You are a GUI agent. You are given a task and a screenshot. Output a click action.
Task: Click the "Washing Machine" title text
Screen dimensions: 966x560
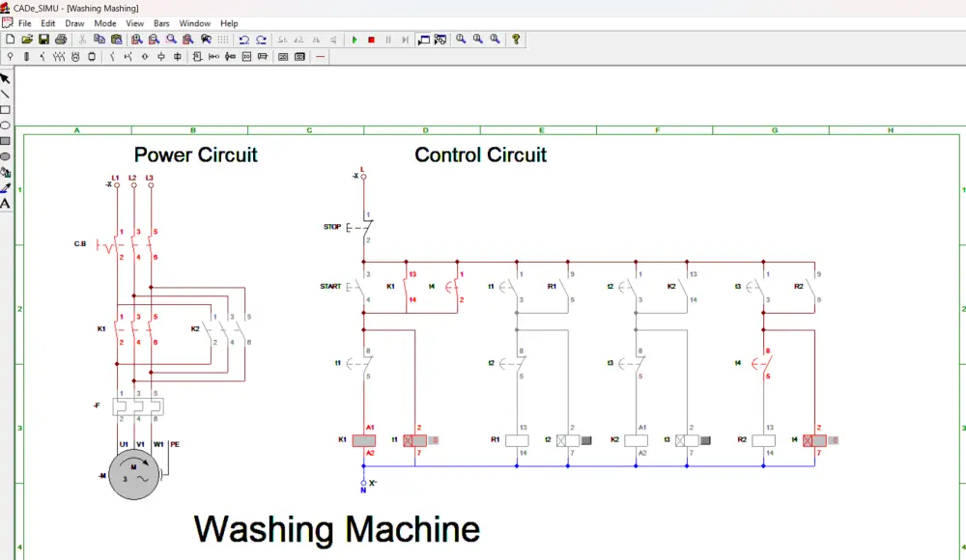click(337, 529)
